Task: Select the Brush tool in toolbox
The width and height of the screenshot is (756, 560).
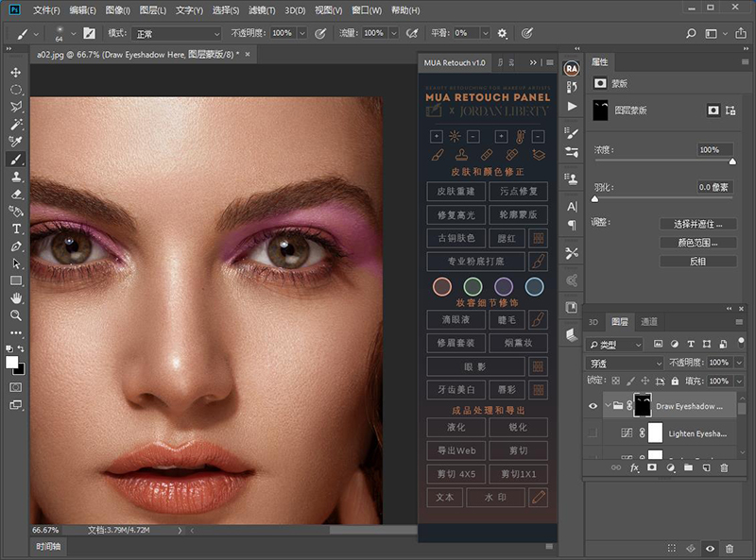Action: [16, 159]
